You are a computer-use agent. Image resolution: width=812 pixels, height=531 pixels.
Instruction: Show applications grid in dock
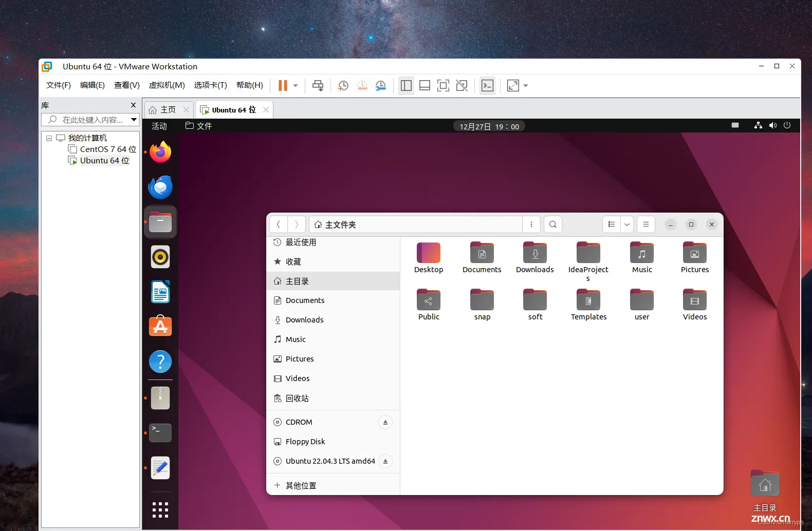(160, 509)
